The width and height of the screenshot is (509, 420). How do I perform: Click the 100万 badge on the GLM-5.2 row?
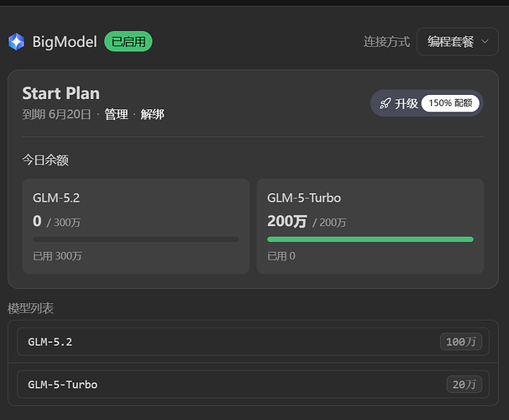(461, 342)
